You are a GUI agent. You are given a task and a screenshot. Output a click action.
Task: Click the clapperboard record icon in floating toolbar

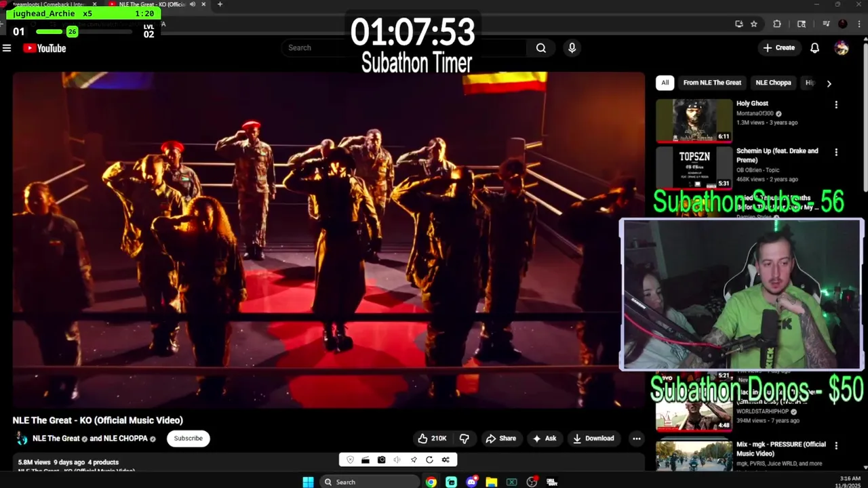pos(366,460)
